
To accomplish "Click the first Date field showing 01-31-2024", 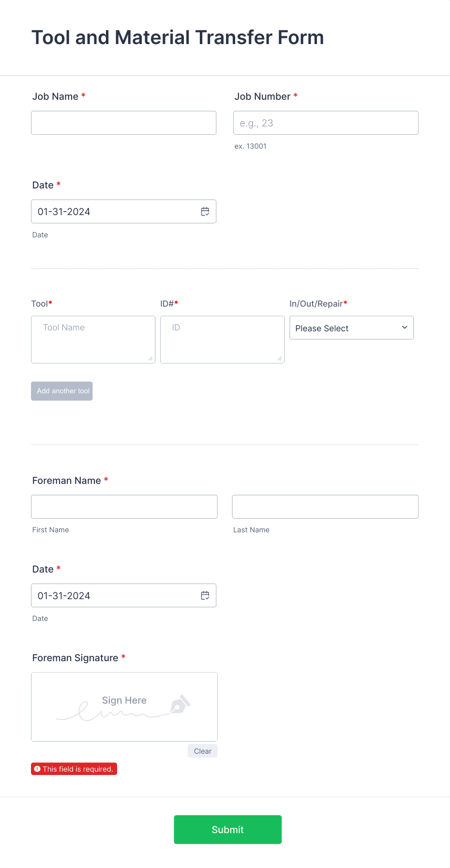I will point(111,211).
